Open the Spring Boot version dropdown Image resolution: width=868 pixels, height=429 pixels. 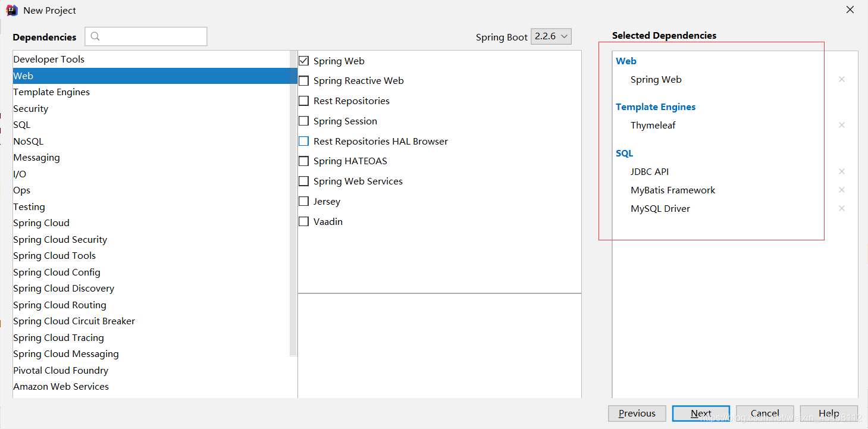551,36
